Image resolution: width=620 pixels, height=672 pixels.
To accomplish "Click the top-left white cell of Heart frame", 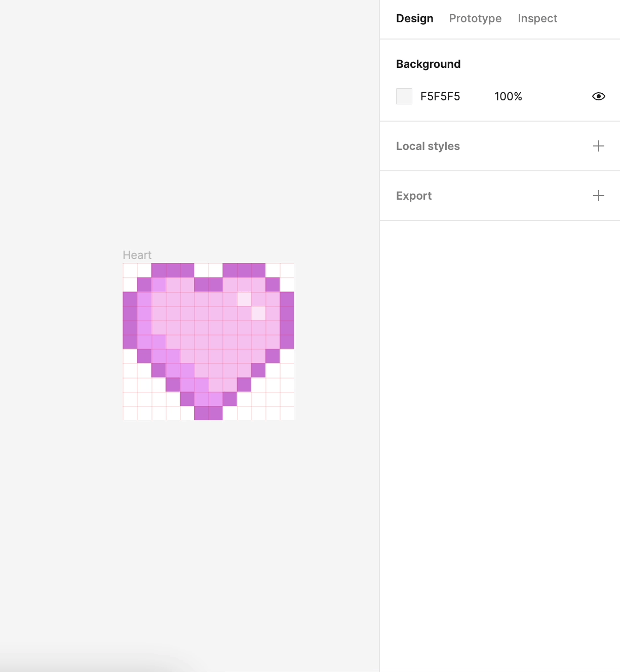I will (130, 270).
